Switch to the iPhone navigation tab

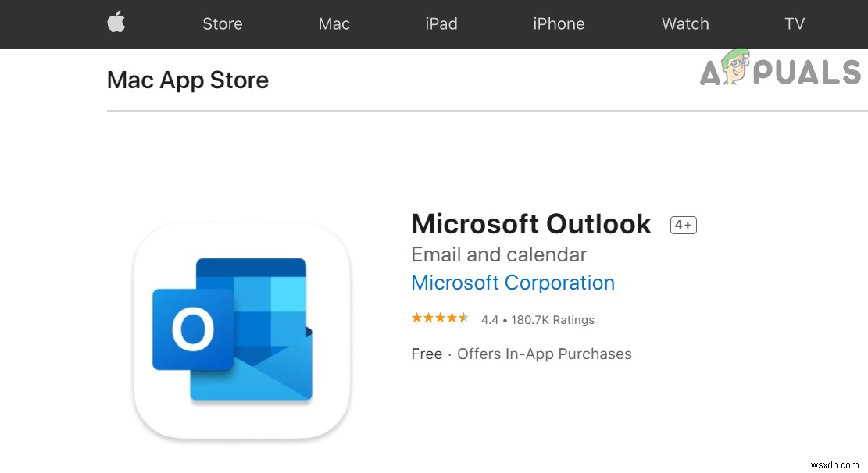point(559,23)
